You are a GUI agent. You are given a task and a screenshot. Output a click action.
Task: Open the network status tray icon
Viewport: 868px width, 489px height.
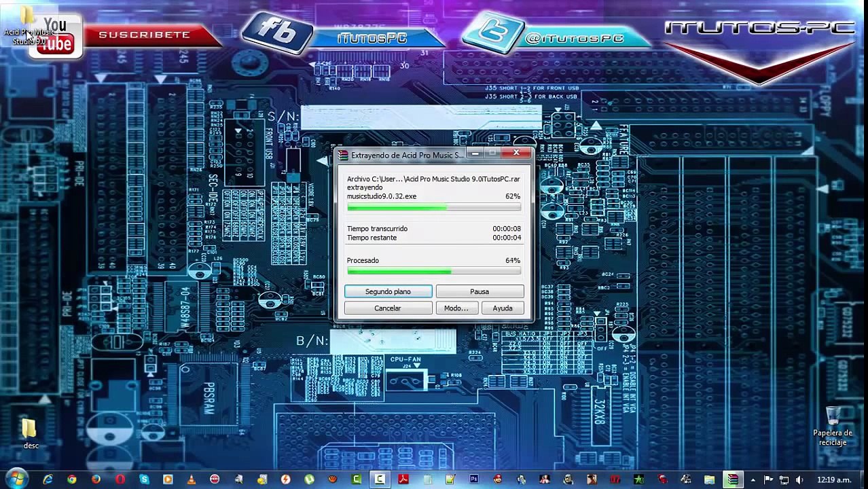click(x=784, y=480)
